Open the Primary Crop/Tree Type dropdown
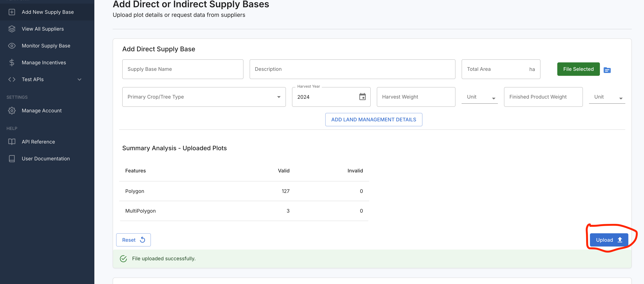Image resolution: width=644 pixels, height=284 pixels. click(x=204, y=97)
